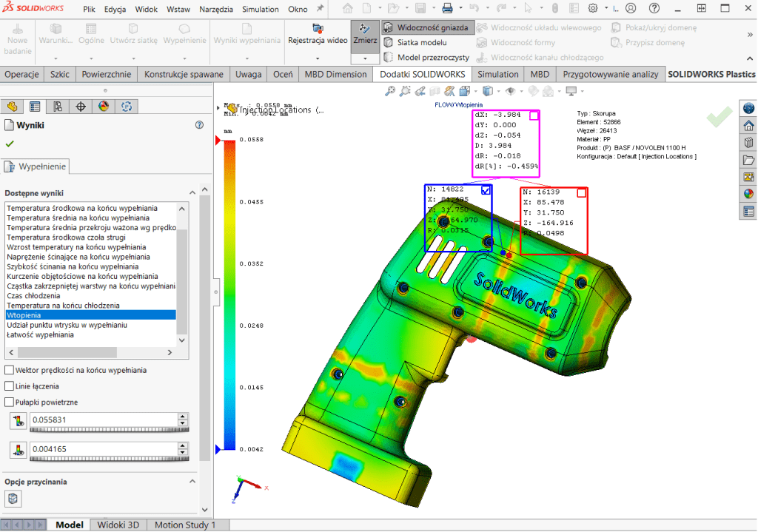Open the Simulation menu
Viewport: 758px width, 532px height.
click(260, 9)
